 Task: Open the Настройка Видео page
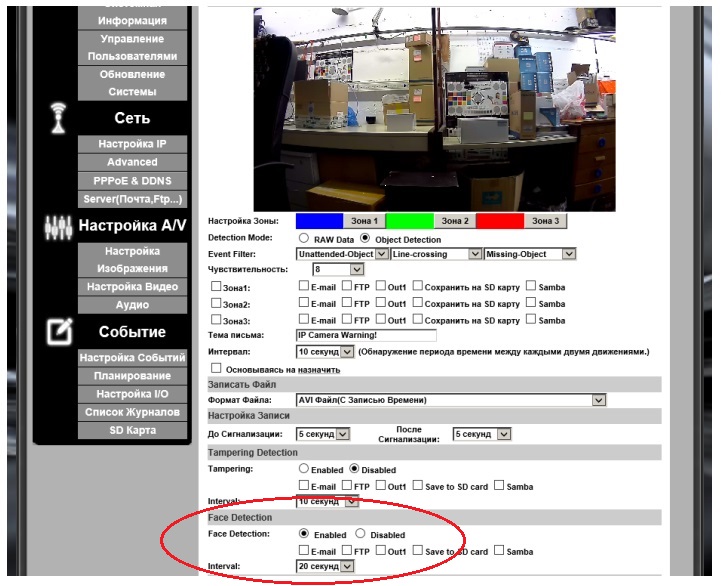(132, 287)
